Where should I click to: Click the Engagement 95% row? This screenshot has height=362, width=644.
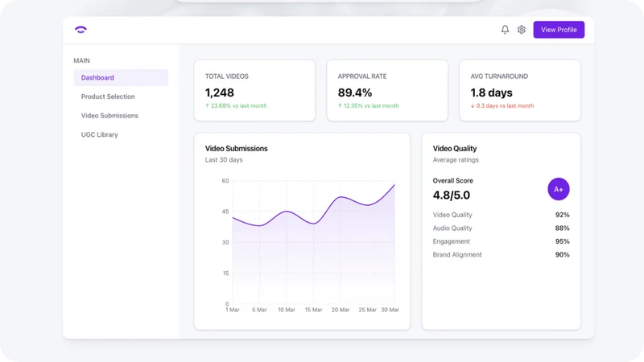point(501,241)
